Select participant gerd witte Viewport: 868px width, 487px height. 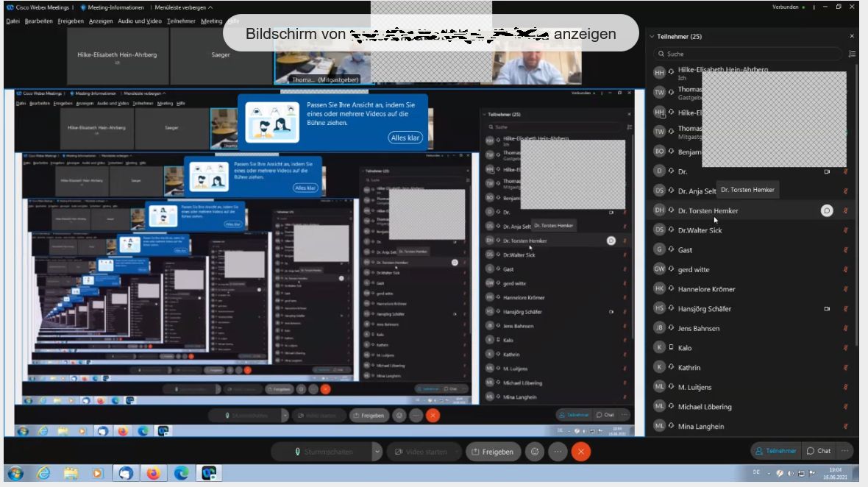(750, 269)
